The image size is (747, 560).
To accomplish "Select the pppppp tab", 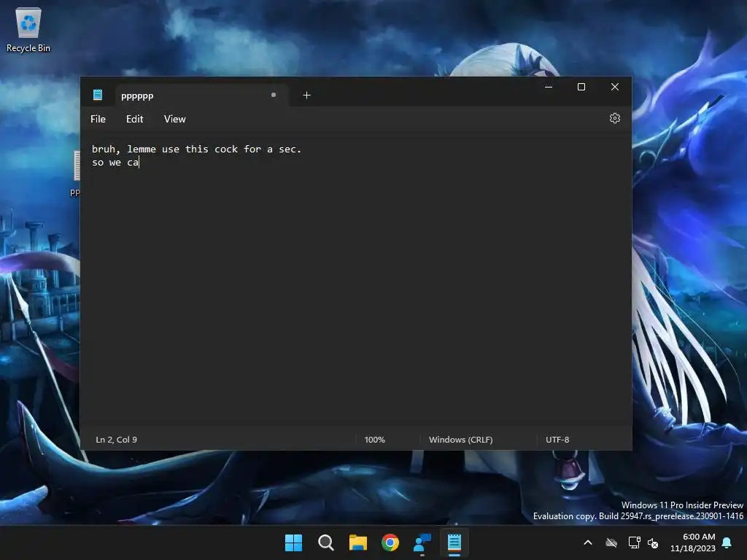I will pyautogui.click(x=201, y=96).
